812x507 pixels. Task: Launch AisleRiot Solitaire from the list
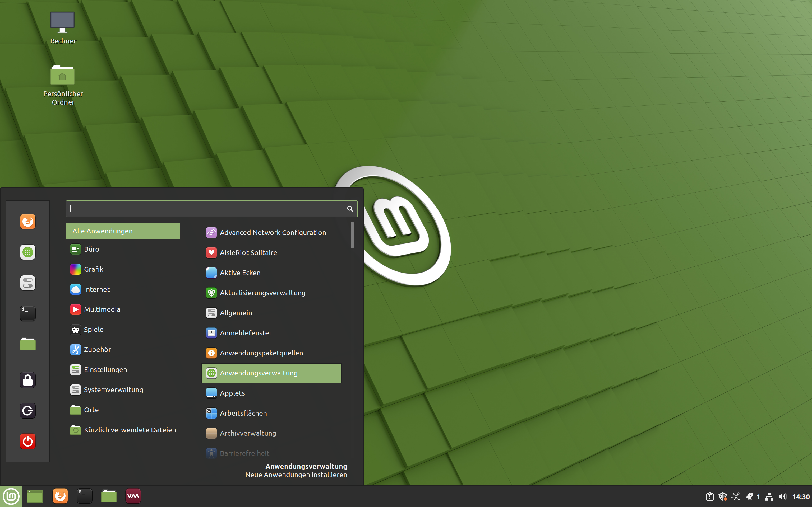click(x=248, y=252)
